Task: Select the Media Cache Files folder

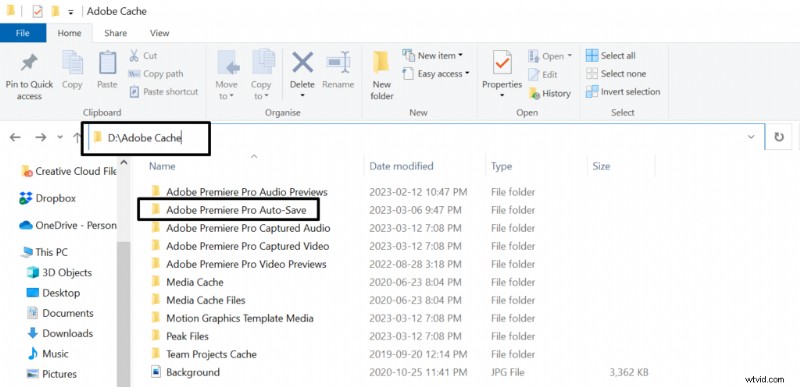Action: [x=198, y=300]
